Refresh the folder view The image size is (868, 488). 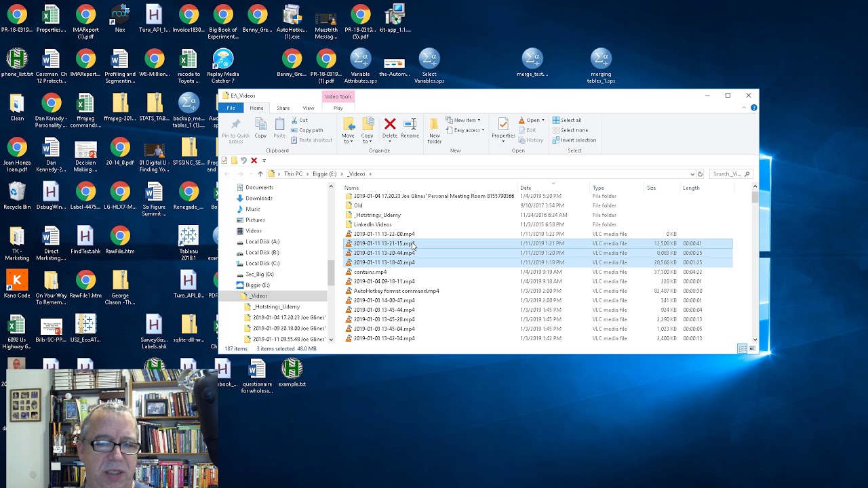coord(701,174)
